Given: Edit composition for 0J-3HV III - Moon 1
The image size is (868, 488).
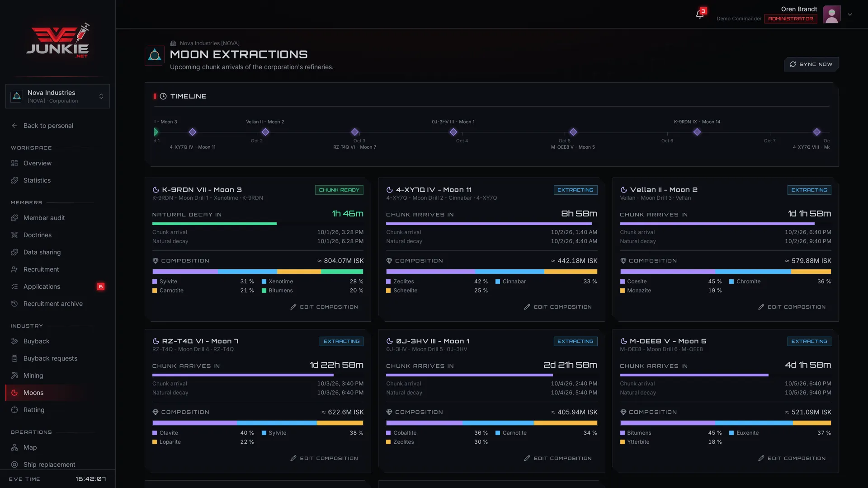Looking at the screenshot, I should point(558,458).
